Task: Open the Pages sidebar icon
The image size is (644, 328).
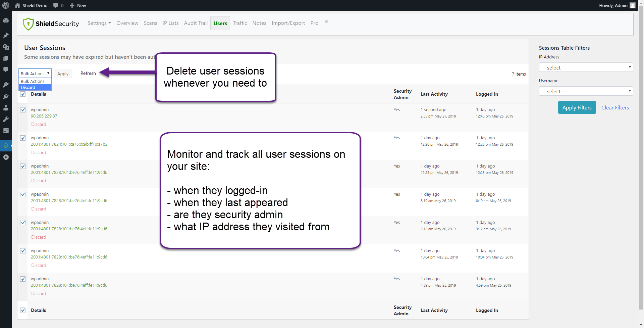Action: 6,58
